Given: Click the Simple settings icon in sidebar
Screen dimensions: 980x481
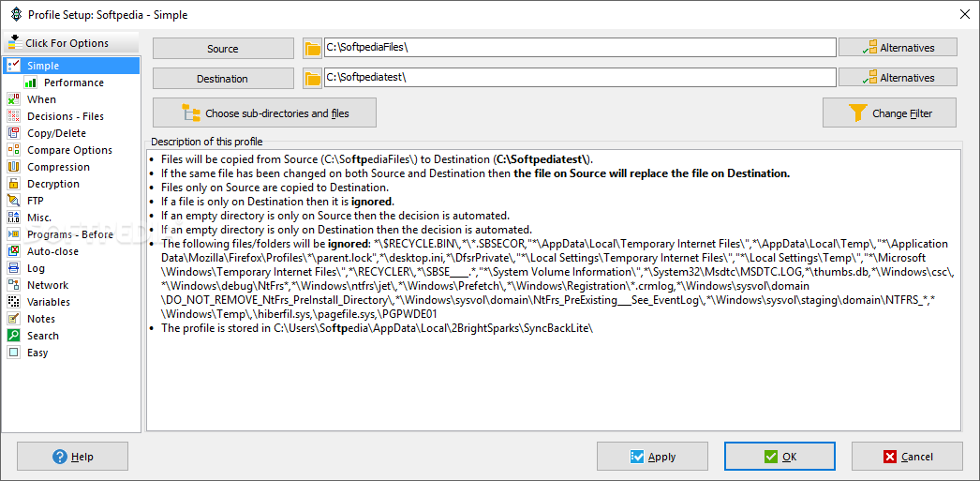Looking at the screenshot, I should [x=13, y=66].
